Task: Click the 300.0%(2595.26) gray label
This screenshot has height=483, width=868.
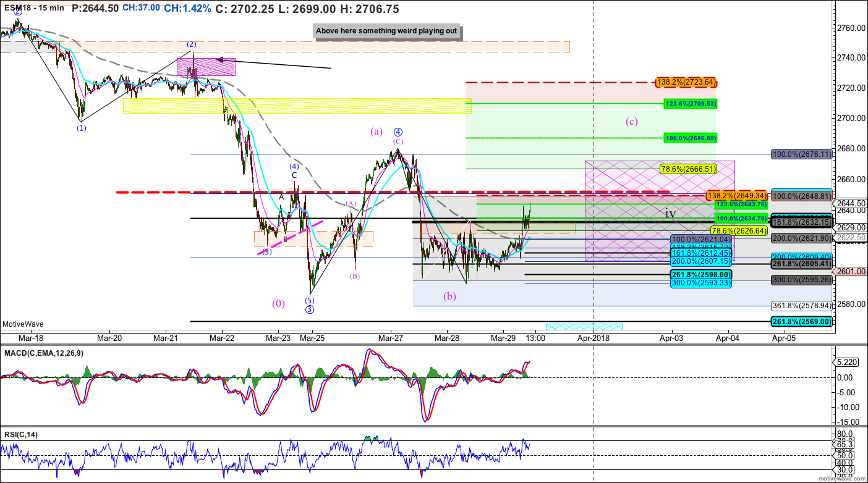Action: [802, 280]
